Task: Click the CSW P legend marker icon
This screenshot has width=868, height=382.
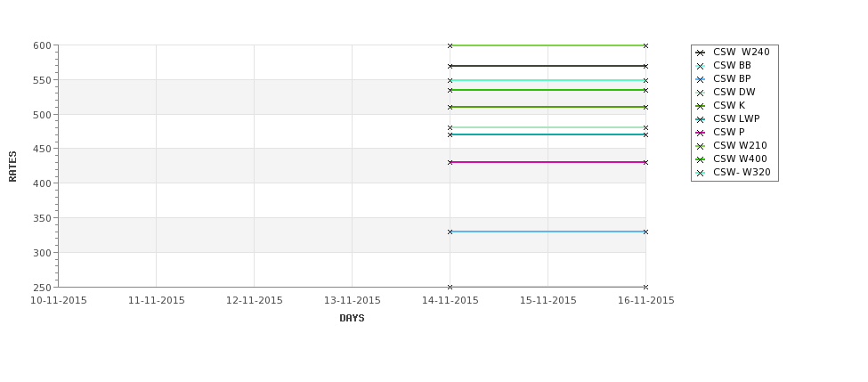Action: 701,133
